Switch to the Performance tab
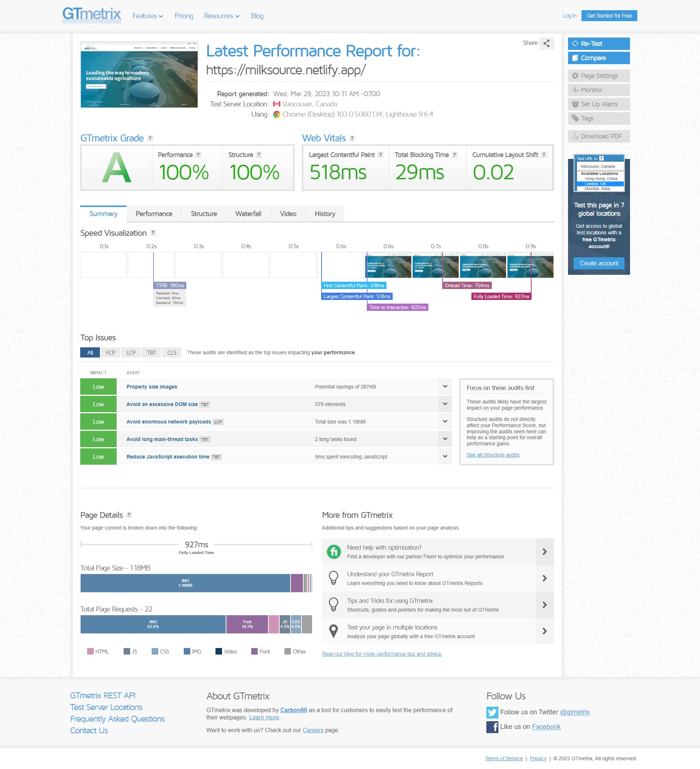The width and height of the screenshot is (700, 769). tap(154, 214)
